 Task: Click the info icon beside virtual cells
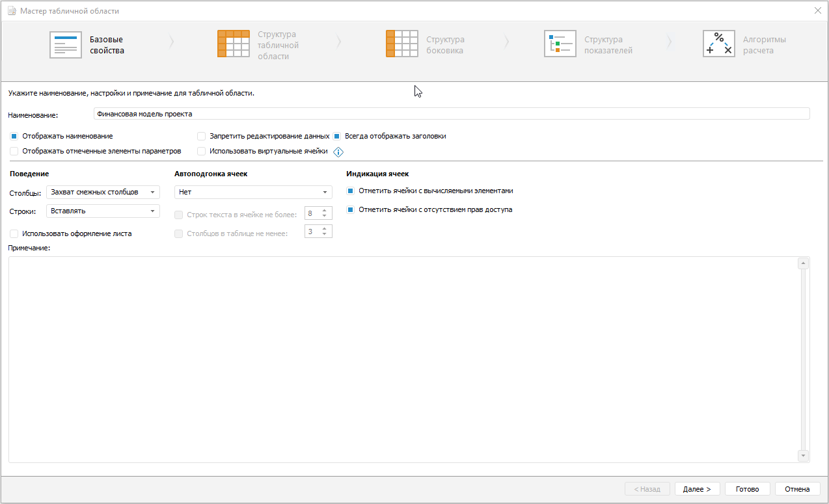coord(338,152)
